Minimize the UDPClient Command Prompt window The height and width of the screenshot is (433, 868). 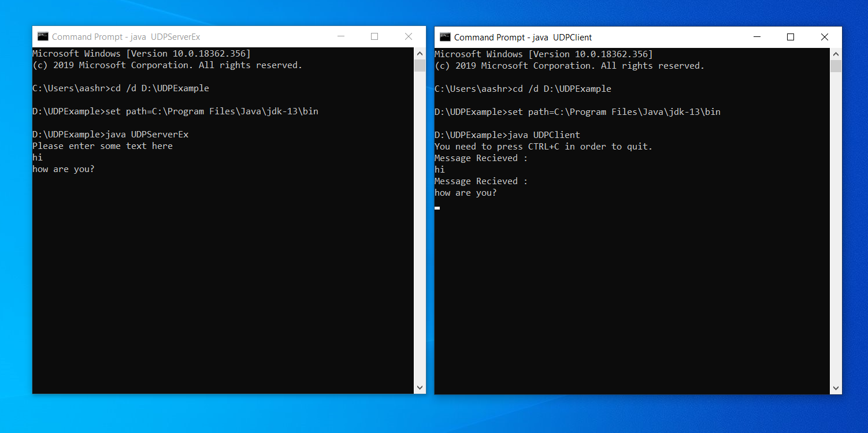(x=756, y=37)
